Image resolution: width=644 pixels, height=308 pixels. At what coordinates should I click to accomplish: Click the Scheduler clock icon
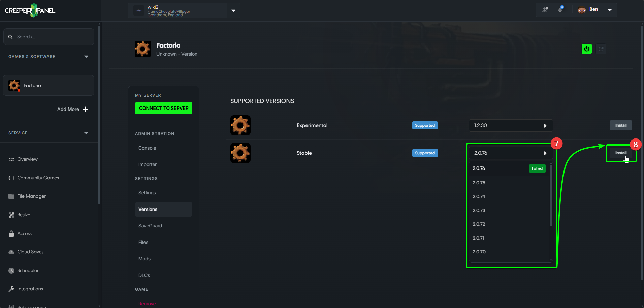(11, 270)
